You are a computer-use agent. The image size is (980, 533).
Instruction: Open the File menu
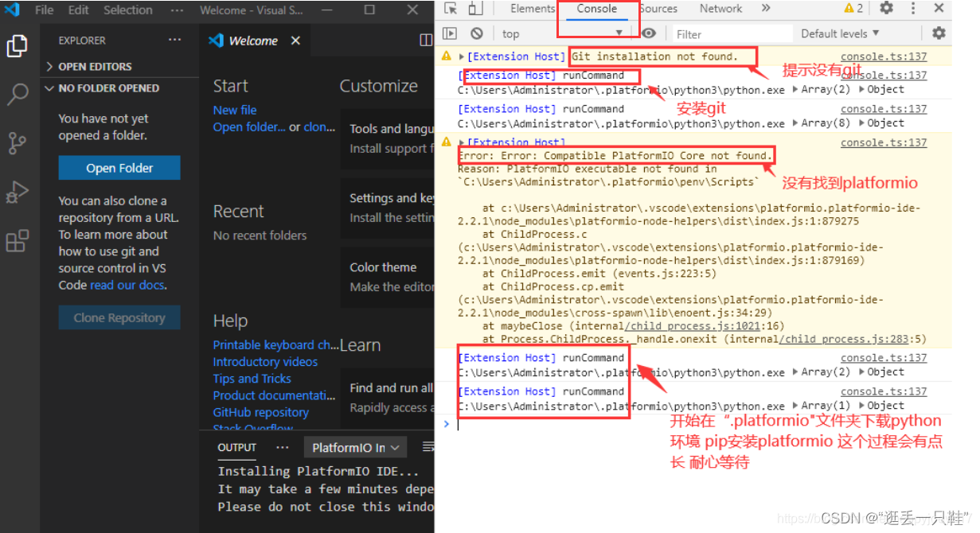(x=45, y=10)
